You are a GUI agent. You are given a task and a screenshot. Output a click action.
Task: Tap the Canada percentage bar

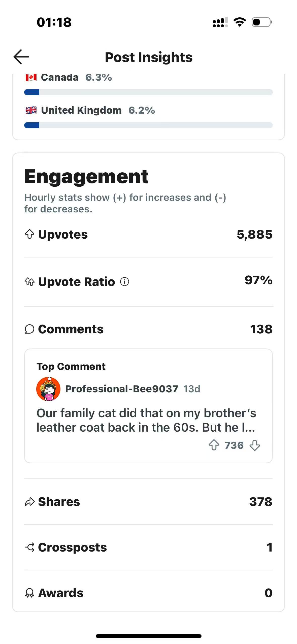(148, 92)
